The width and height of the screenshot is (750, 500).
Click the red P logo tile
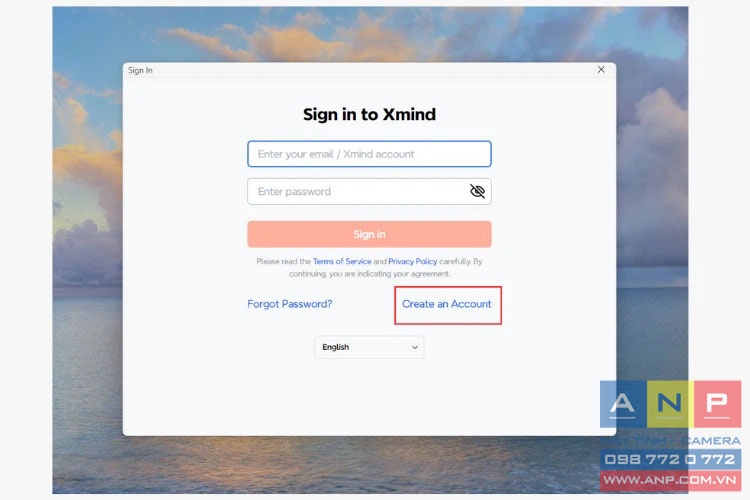(x=717, y=404)
